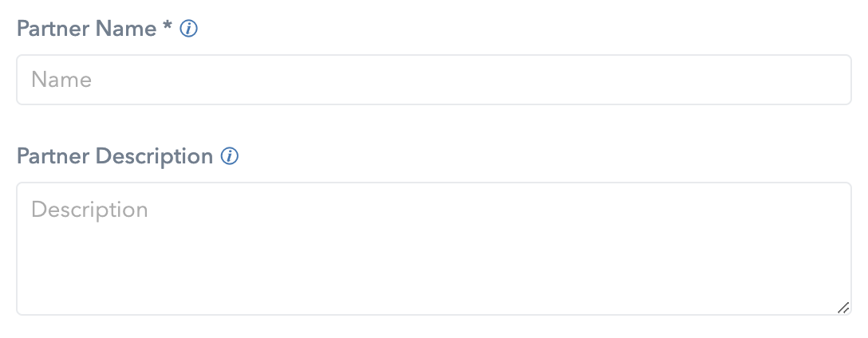Place cursor in the multi-line Description box

pos(434,249)
